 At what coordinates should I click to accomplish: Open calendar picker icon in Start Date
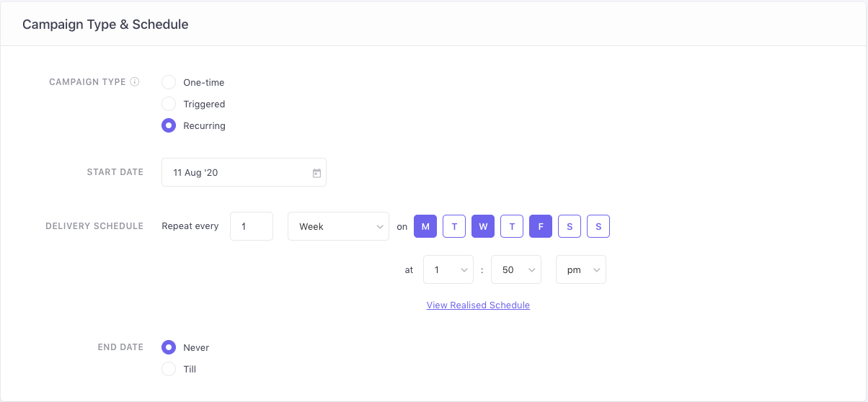tap(316, 173)
